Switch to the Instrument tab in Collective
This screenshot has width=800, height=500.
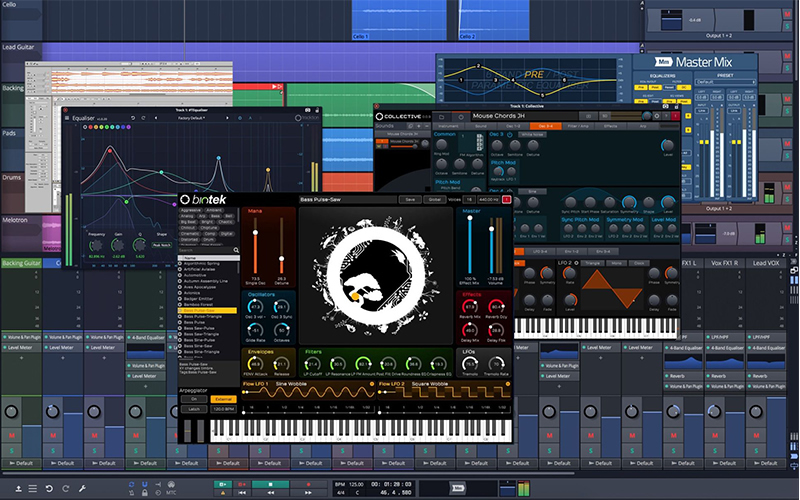click(448, 126)
